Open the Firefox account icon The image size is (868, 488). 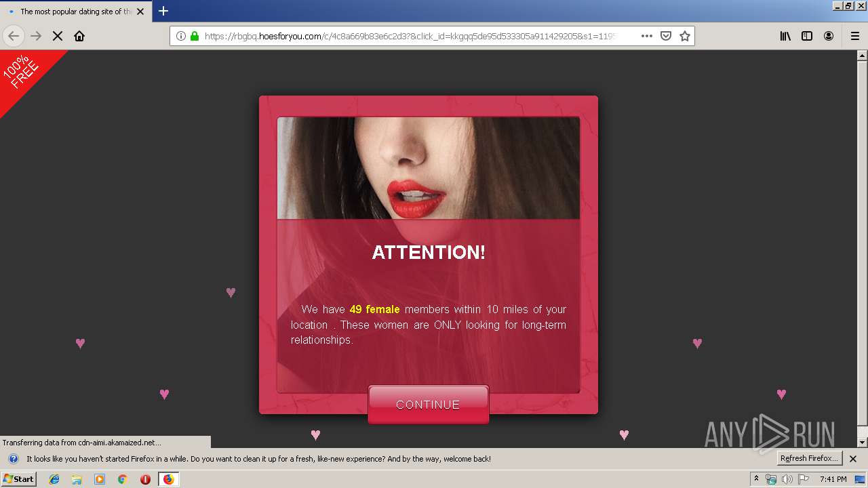coord(829,36)
